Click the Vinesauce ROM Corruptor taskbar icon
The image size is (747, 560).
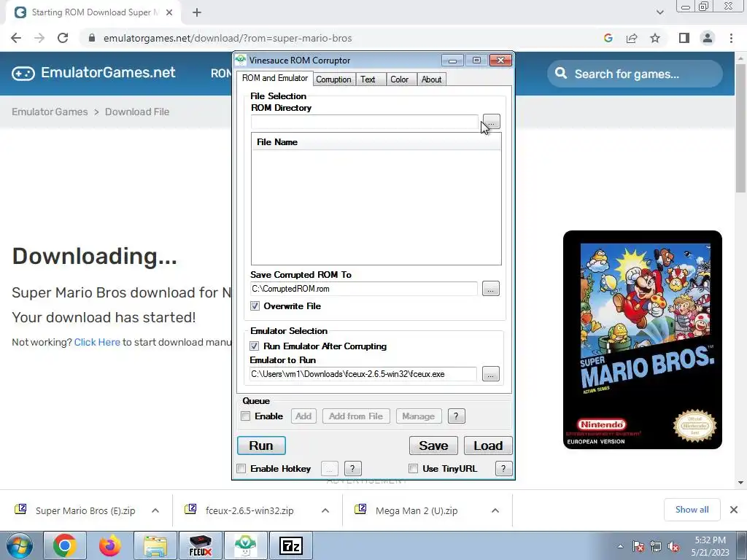click(x=245, y=545)
